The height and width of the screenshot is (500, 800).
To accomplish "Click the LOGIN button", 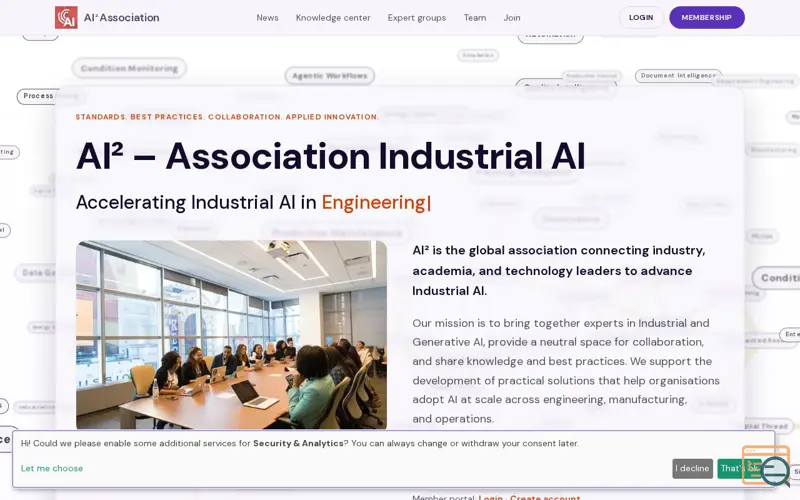I will pos(641,17).
